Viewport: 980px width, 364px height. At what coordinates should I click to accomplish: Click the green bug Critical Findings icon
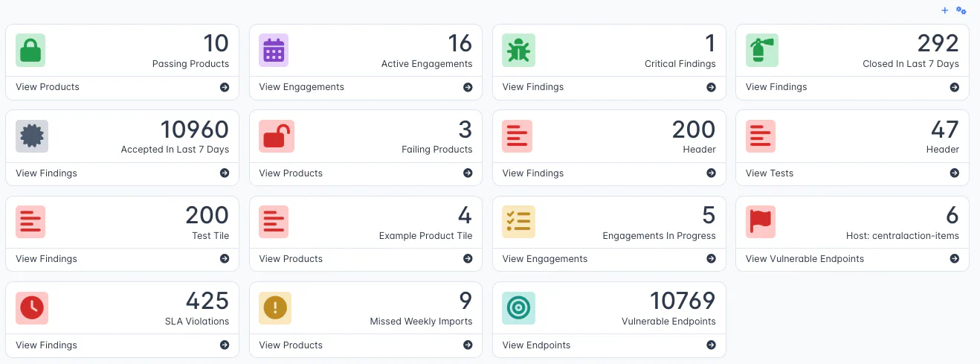[518, 50]
